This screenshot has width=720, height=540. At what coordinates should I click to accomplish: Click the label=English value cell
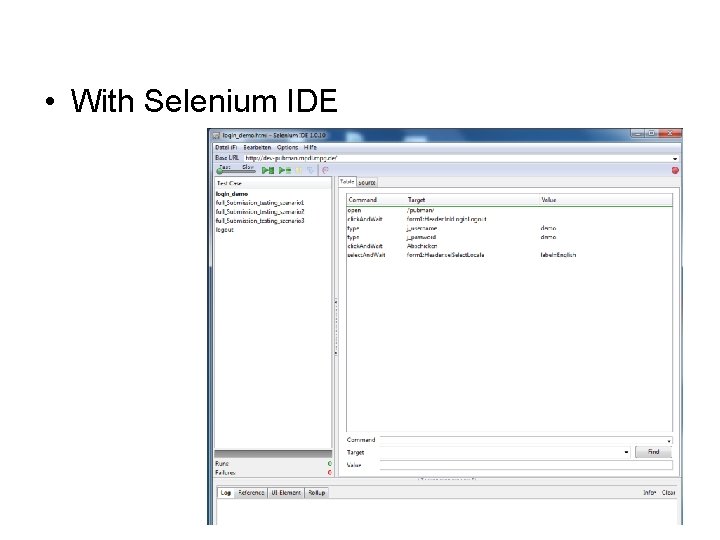pyautogui.click(x=558, y=255)
